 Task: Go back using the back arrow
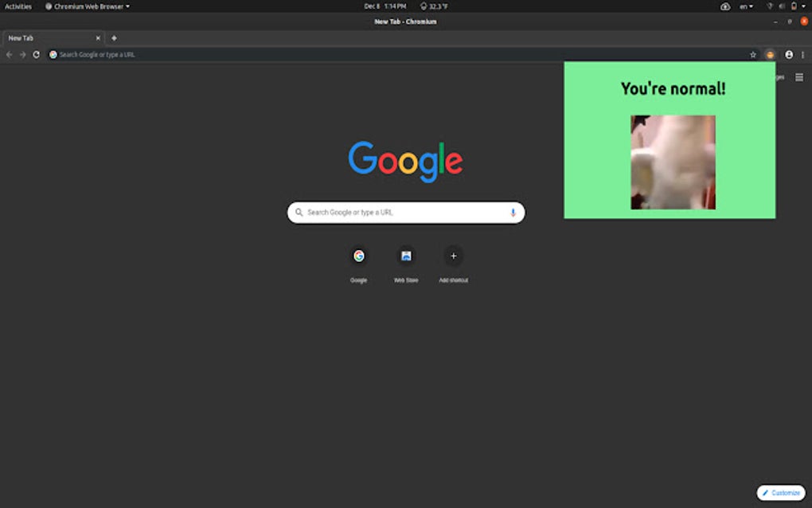(x=8, y=54)
